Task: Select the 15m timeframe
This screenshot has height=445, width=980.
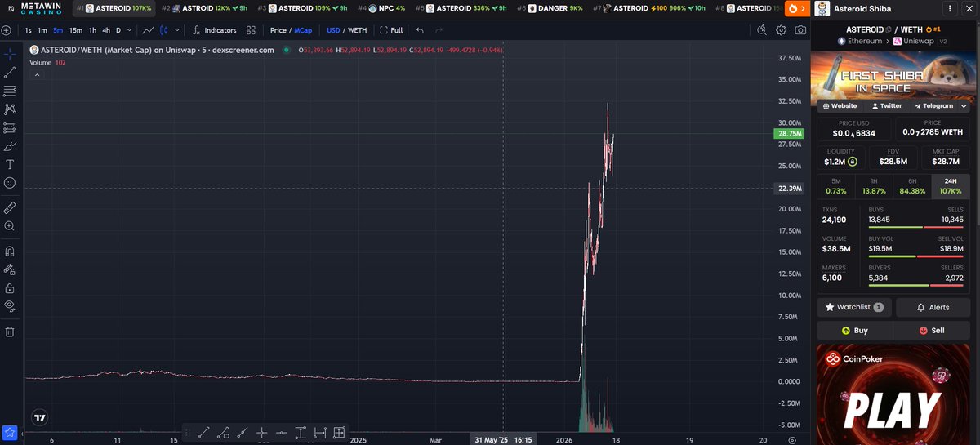Action: point(75,30)
